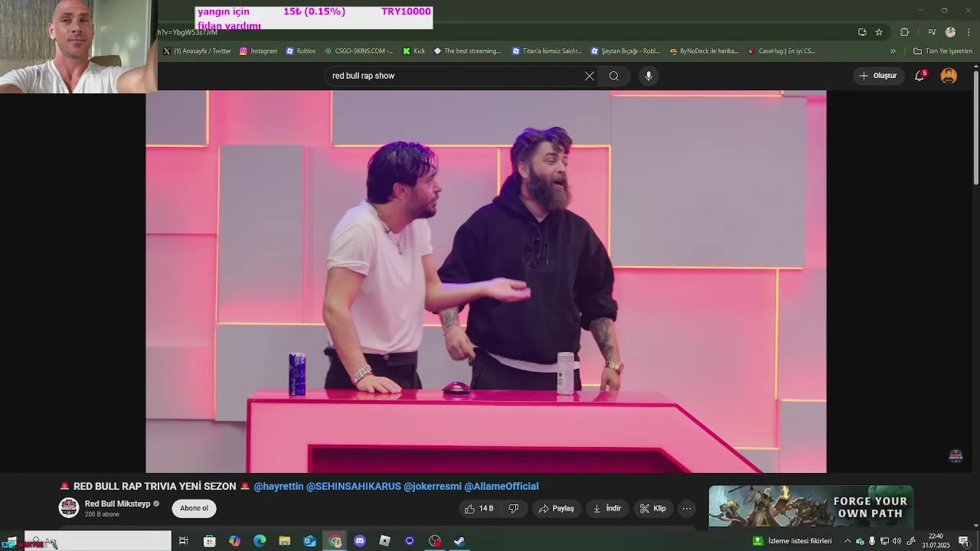980x551 pixels.
Task: Open Chrome extensions puzzle icon
Action: pyautogui.click(x=904, y=32)
